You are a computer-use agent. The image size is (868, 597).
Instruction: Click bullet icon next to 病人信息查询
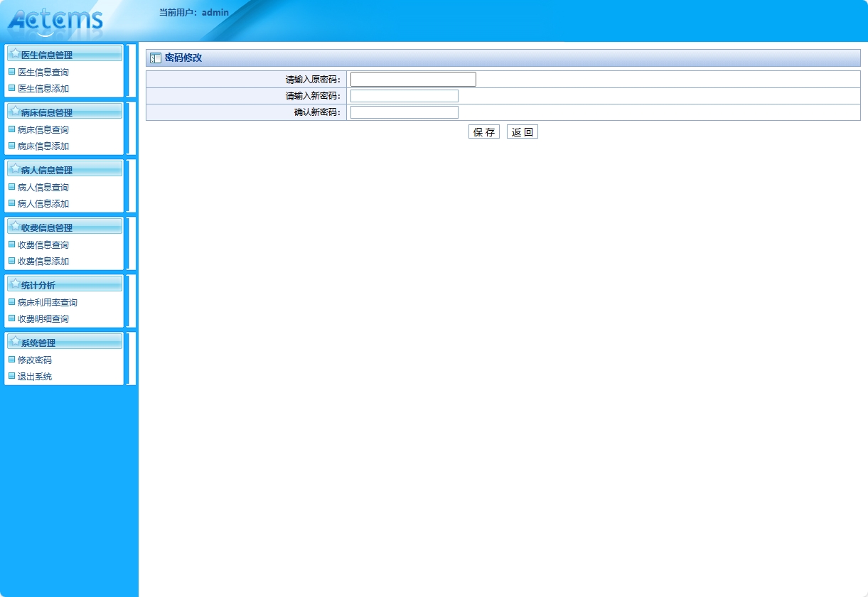tap(11, 186)
